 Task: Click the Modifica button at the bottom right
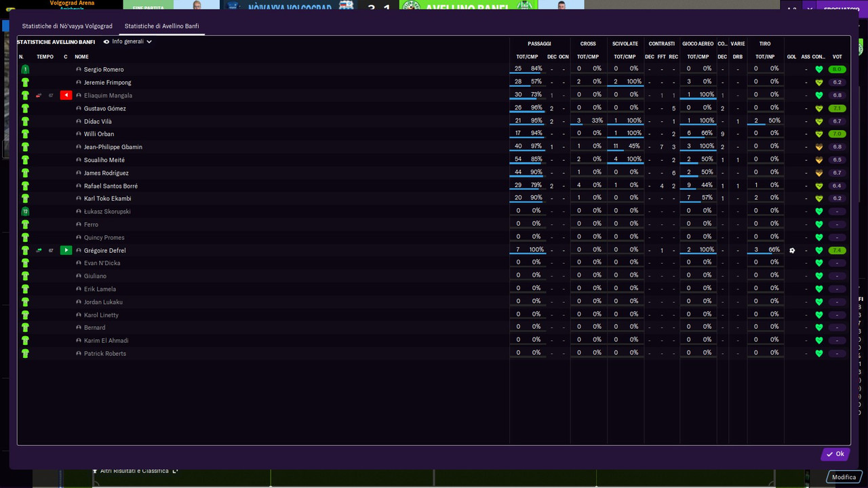844,477
